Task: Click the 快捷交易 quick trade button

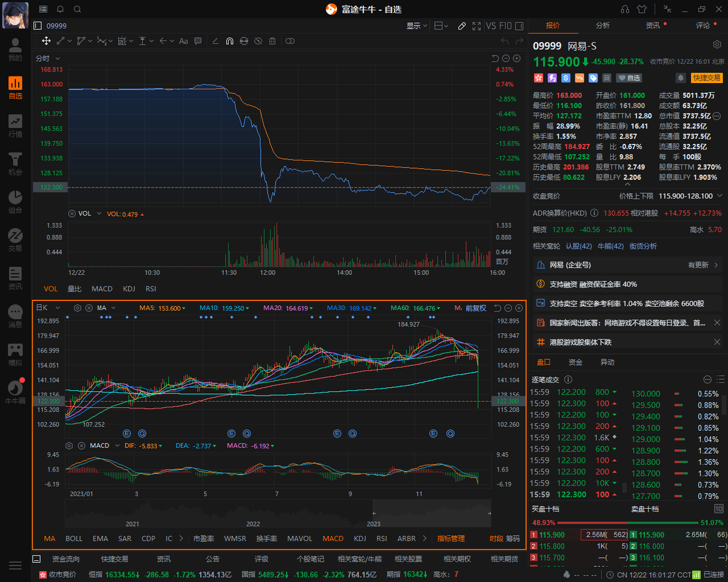Action: 707,78
